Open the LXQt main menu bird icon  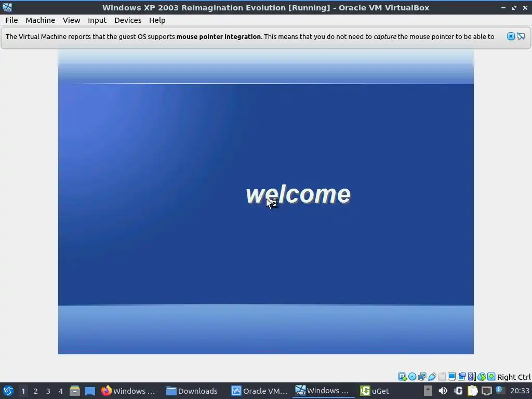point(8,391)
